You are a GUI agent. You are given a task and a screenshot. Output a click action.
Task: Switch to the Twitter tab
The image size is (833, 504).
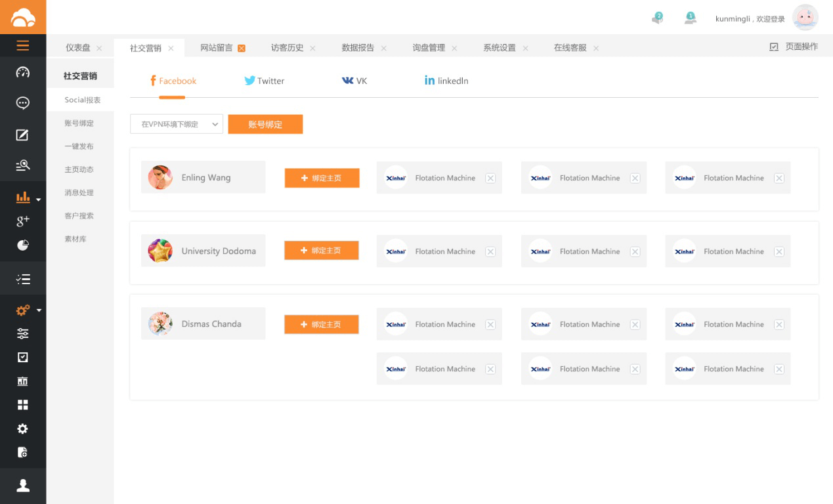[265, 81]
